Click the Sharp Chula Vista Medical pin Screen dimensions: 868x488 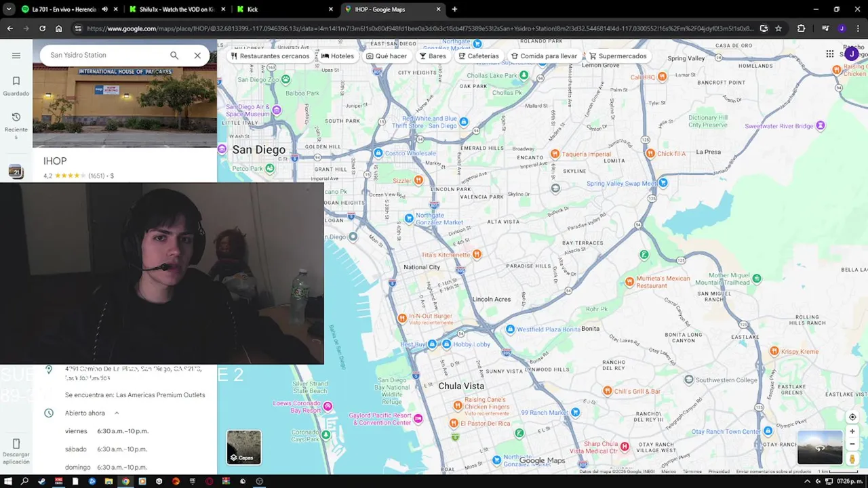(625, 447)
